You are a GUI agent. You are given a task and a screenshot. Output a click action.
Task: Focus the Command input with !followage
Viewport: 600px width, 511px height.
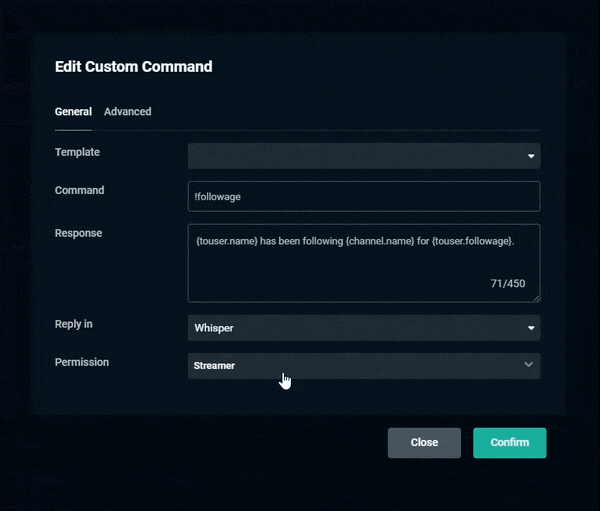(364, 196)
